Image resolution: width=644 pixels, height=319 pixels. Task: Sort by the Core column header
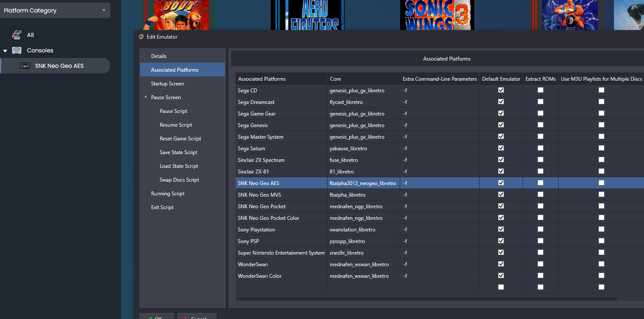pyautogui.click(x=364, y=79)
